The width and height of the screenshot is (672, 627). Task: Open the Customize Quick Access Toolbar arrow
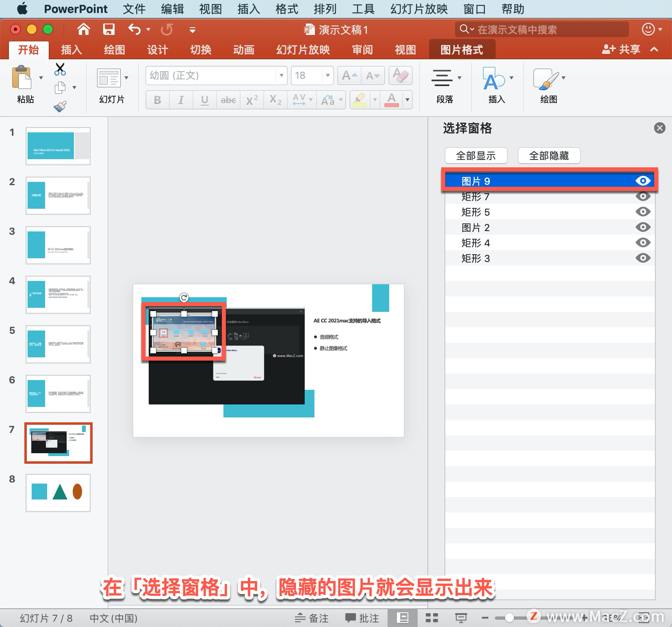[x=193, y=30]
